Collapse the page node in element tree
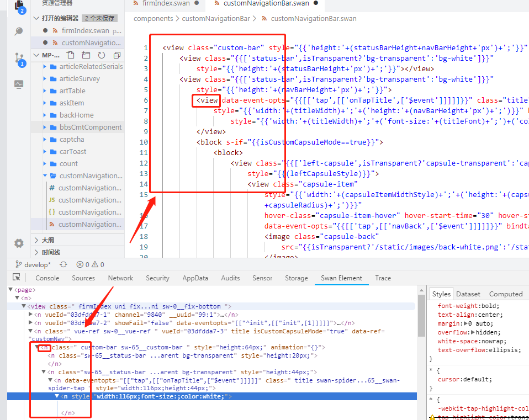This screenshot has width=529, height=420. tap(10, 290)
